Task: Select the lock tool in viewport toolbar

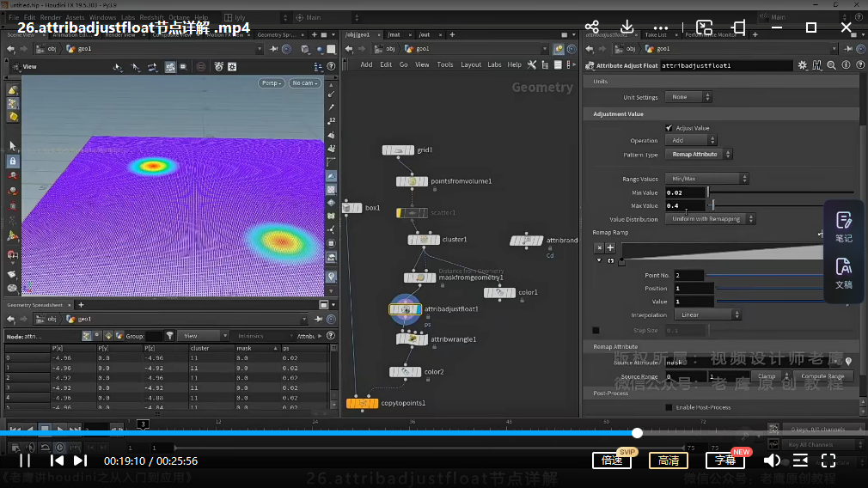Action: [13, 161]
